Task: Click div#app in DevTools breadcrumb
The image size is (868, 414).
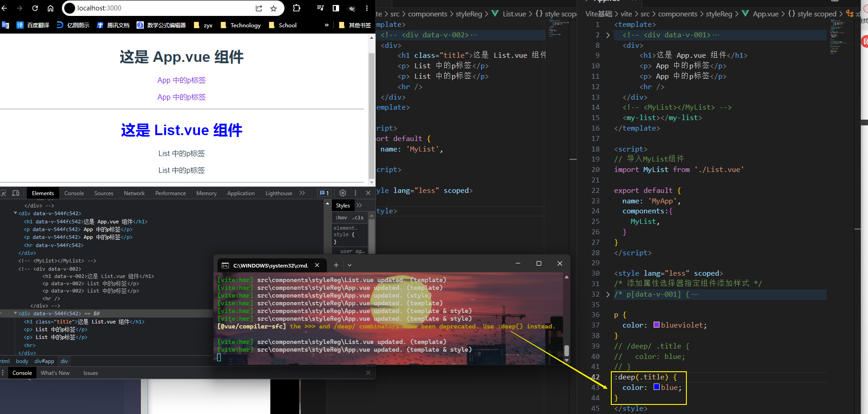Action: (x=44, y=361)
